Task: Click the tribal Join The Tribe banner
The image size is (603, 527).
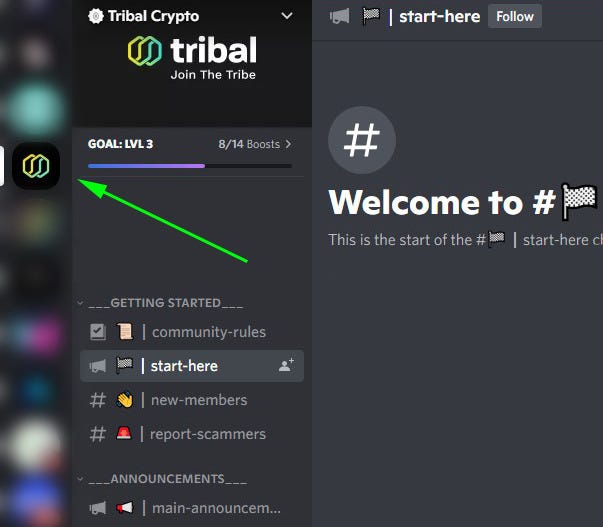Action: [x=192, y=58]
